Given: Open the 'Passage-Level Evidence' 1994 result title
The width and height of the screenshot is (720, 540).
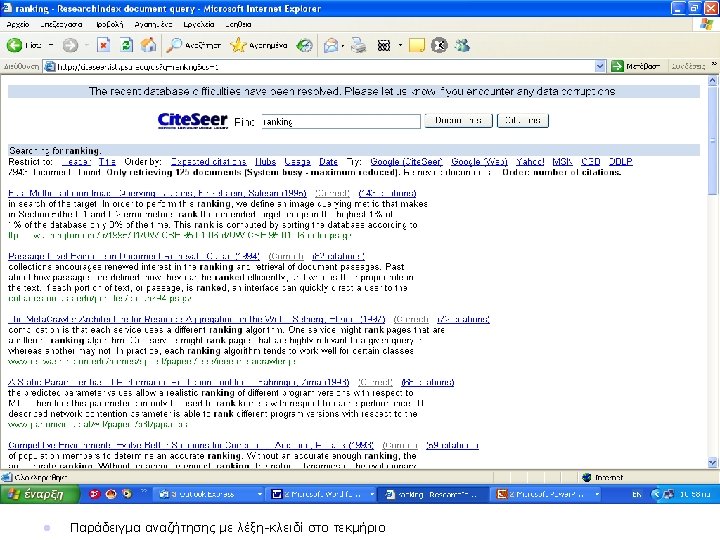Looking at the screenshot, I should coord(134,256).
